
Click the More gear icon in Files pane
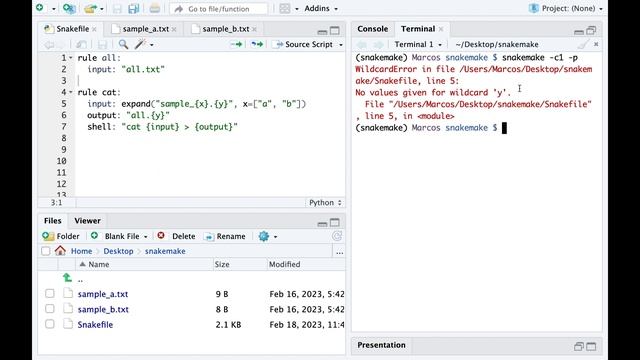pyautogui.click(x=264, y=236)
